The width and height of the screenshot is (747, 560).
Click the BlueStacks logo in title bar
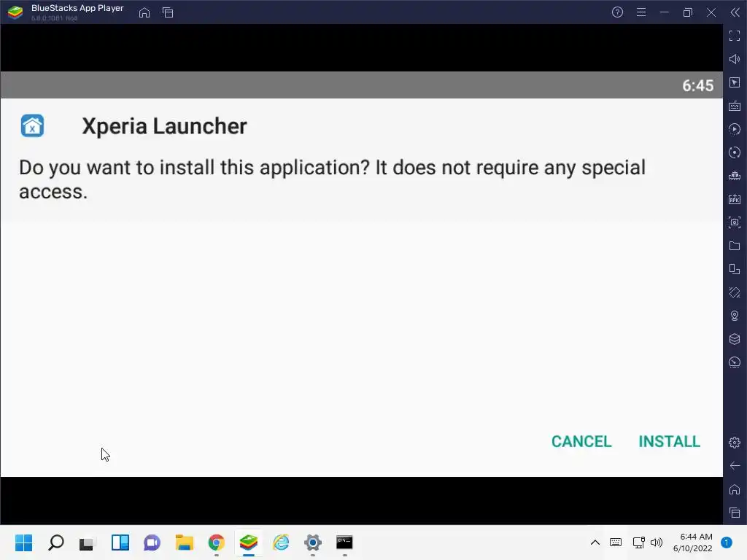point(15,12)
